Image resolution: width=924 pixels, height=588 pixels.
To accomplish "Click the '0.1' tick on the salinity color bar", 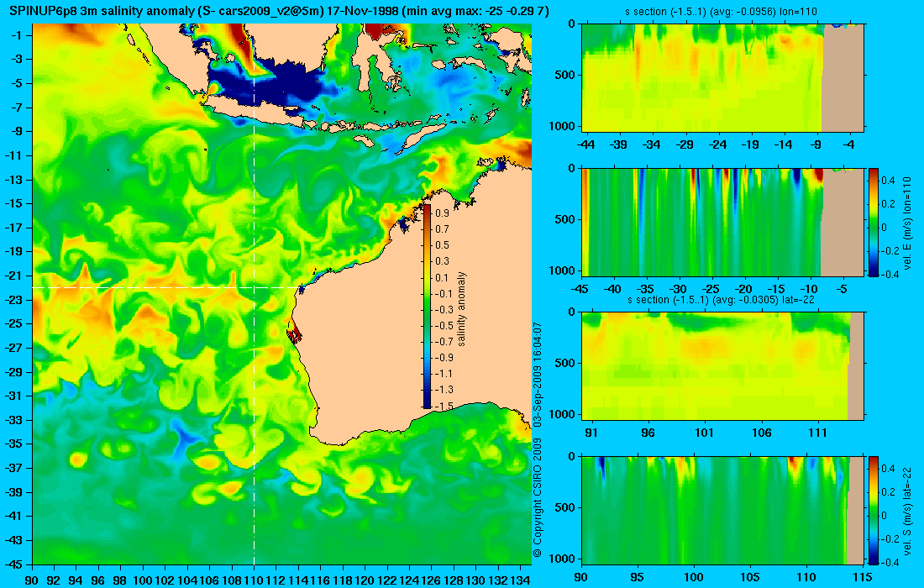I will pos(442,277).
